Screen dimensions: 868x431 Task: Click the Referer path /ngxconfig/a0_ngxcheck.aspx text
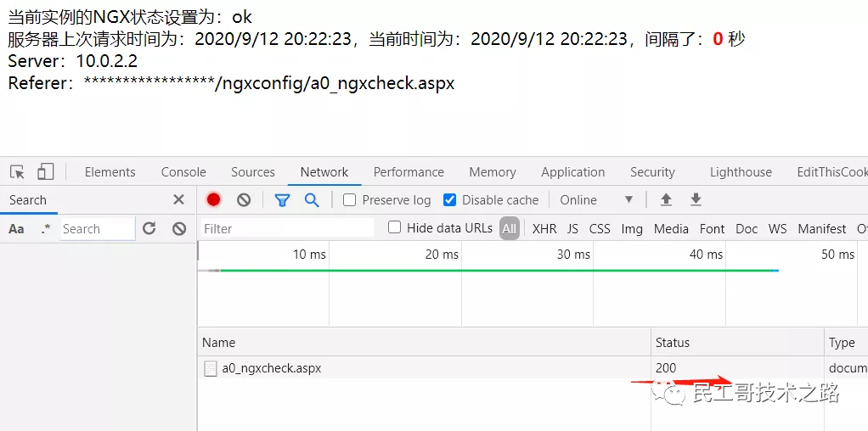point(335,83)
